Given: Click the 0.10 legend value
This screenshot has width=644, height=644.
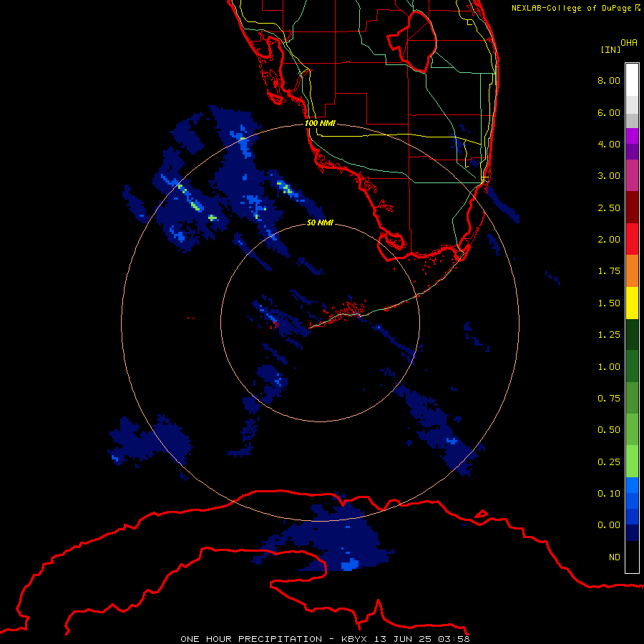Looking at the screenshot, I should pos(609,494).
